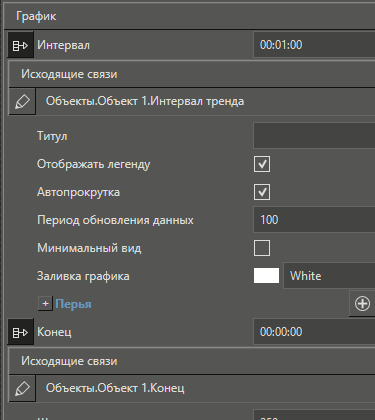Viewport: 375px width, 420px height.
Task: Expand the Перья section with the plus box
Action: click(x=45, y=304)
